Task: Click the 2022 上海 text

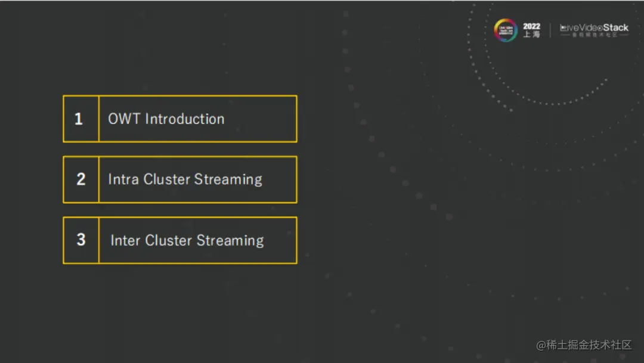Action: click(x=531, y=30)
